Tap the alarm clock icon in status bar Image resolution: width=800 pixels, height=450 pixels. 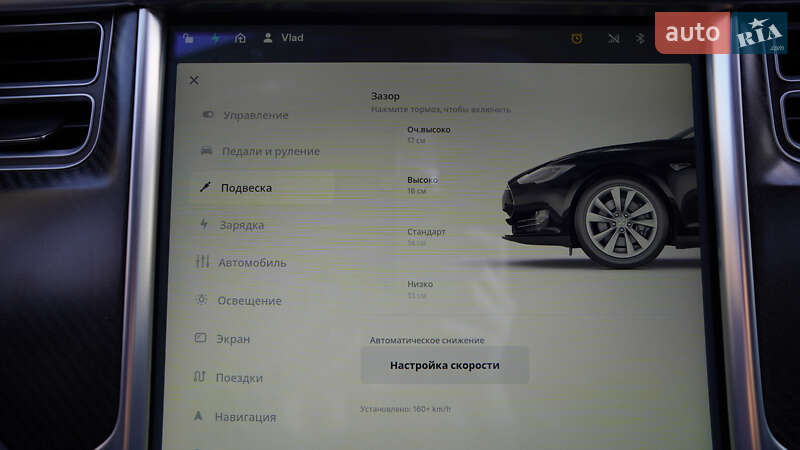[577, 38]
